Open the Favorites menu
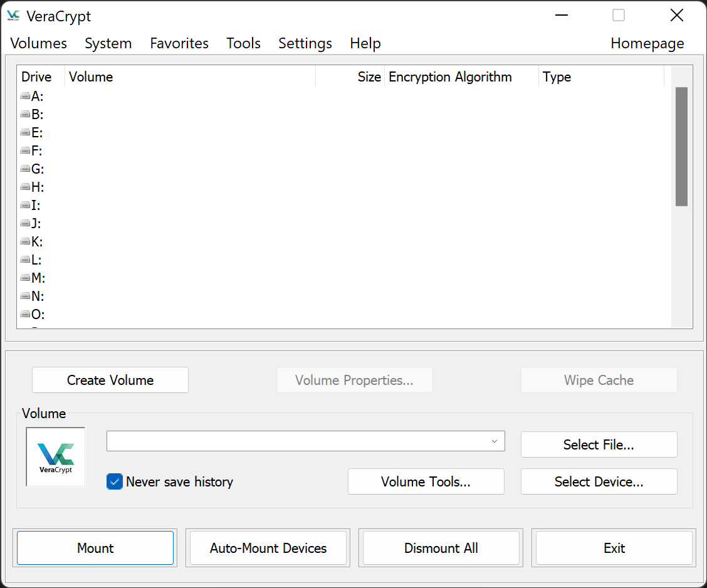The width and height of the screenshot is (707, 588). [179, 43]
